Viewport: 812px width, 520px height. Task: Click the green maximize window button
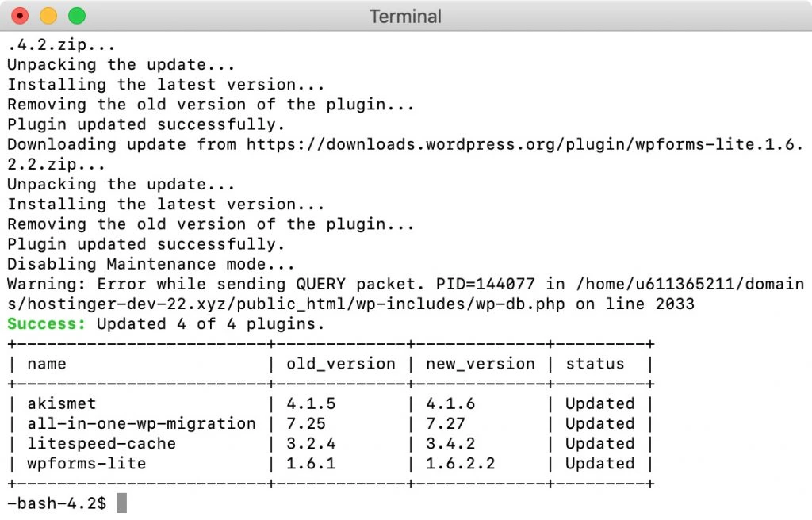77,16
